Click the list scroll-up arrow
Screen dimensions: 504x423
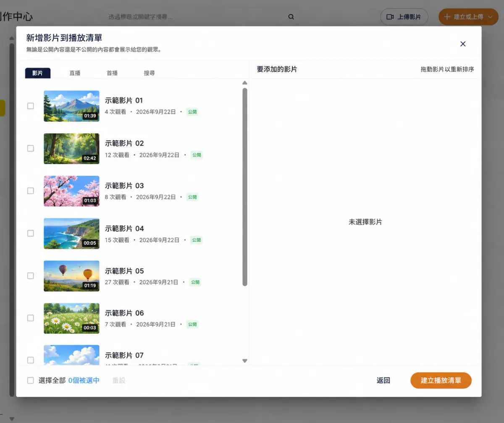coord(245,83)
